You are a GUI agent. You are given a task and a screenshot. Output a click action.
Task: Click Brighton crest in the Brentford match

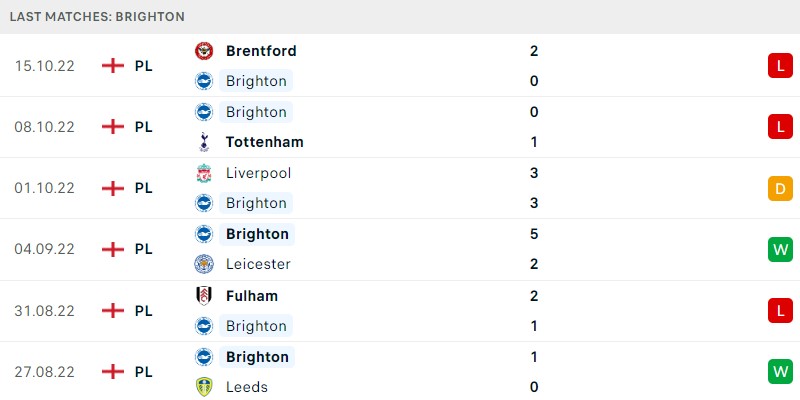[x=204, y=81]
